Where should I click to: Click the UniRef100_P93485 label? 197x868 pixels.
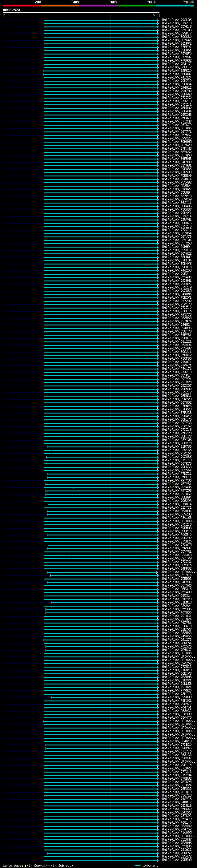pyautogui.click(x=177, y=487)
